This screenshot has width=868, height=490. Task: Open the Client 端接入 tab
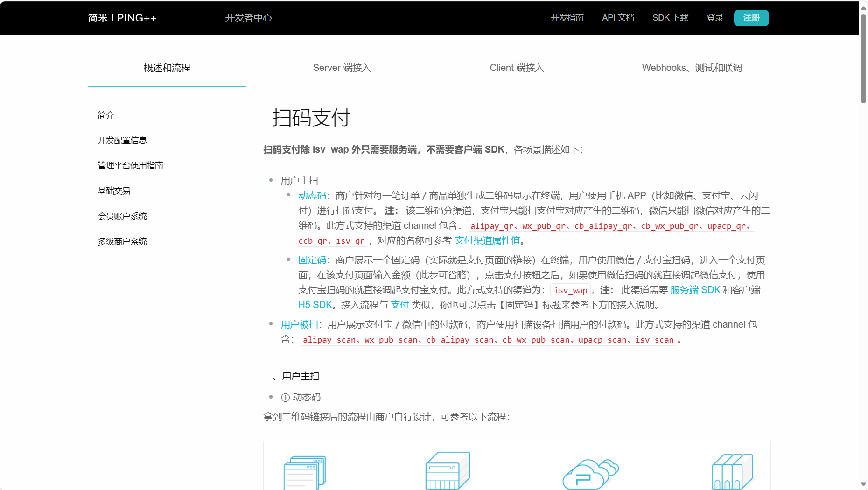[x=517, y=68]
